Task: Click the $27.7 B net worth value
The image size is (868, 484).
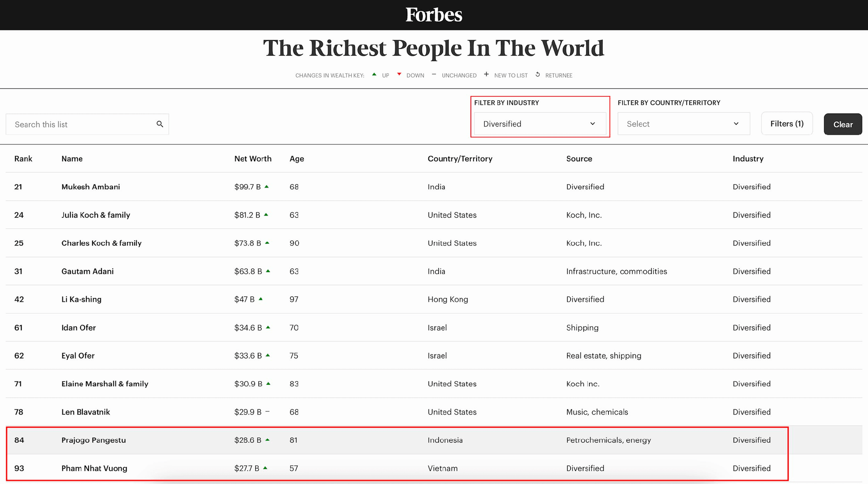Action: click(x=247, y=468)
